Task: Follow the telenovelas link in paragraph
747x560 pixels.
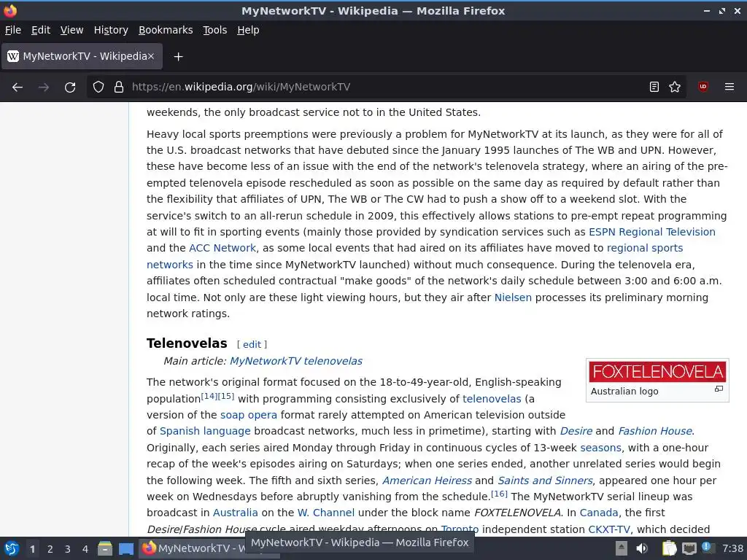Action: coord(492,399)
